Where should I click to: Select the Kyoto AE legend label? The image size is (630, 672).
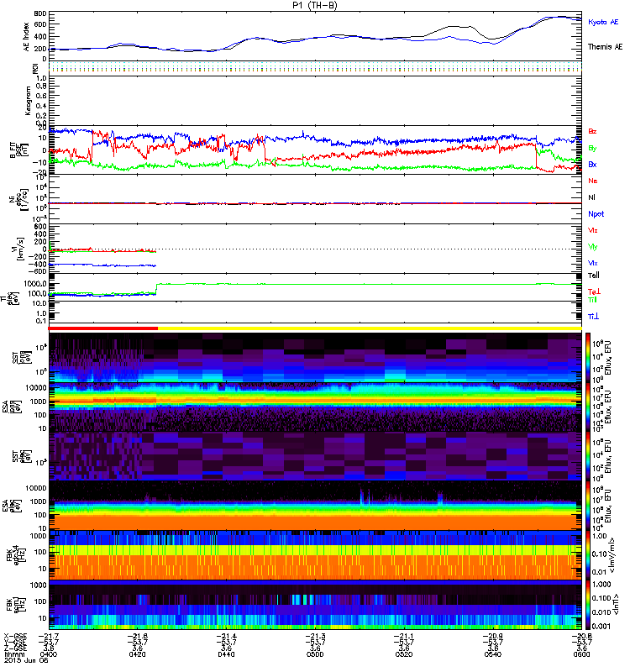tap(603, 22)
